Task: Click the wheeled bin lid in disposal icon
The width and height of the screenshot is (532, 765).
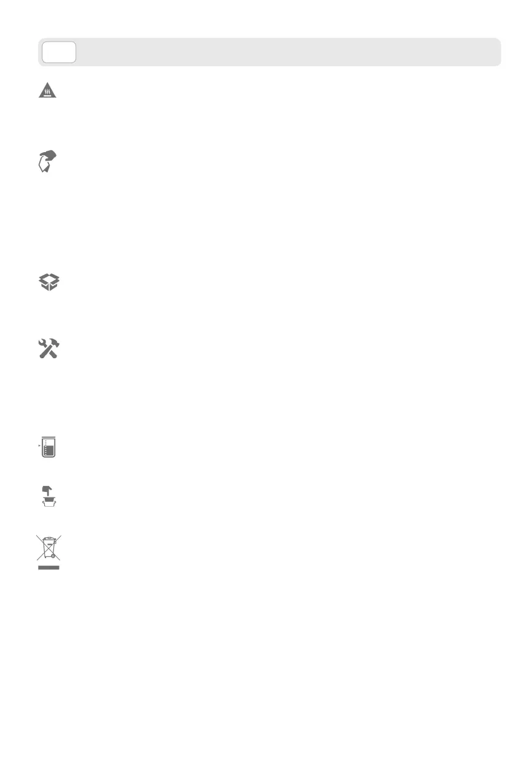Action: point(48,540)
